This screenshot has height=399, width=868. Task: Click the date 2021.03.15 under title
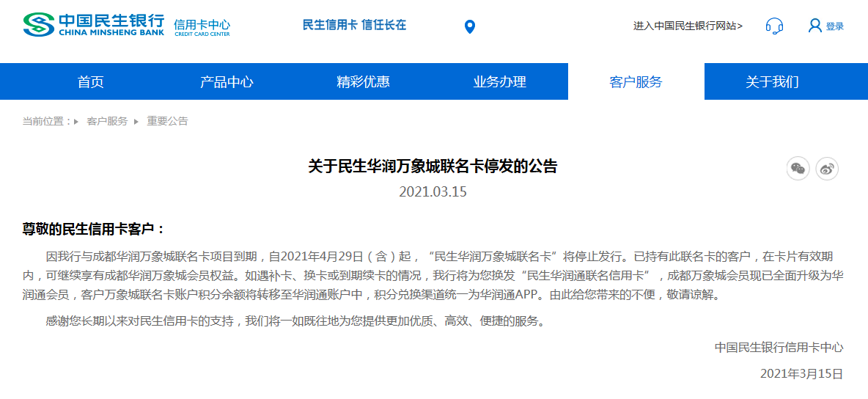point(433,191)
